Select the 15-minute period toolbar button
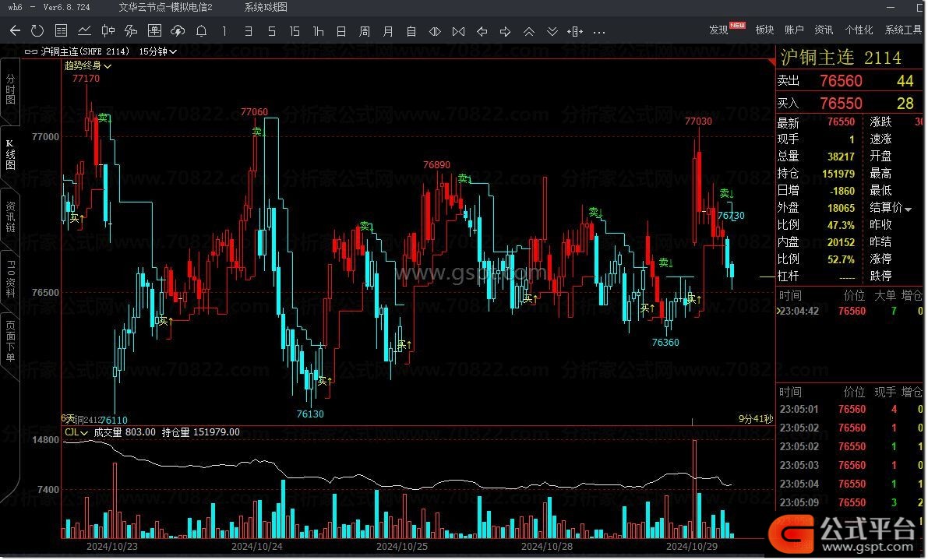928x560 pixels. (x=295, y=31)
